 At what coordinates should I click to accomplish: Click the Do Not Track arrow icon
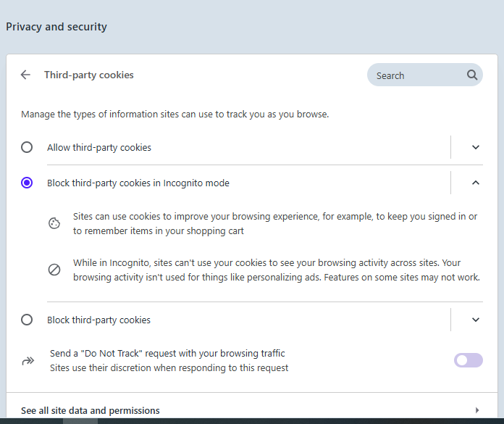pos(28,361)
